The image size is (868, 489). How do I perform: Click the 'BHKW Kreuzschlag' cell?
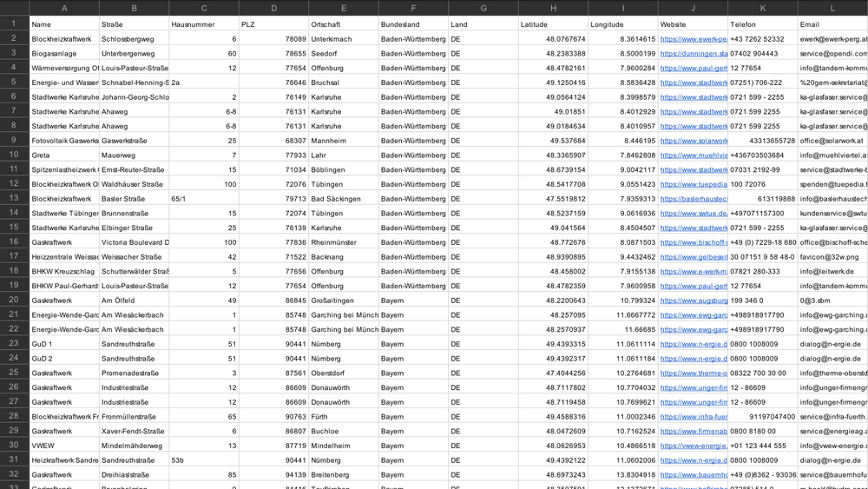[64, 271]
